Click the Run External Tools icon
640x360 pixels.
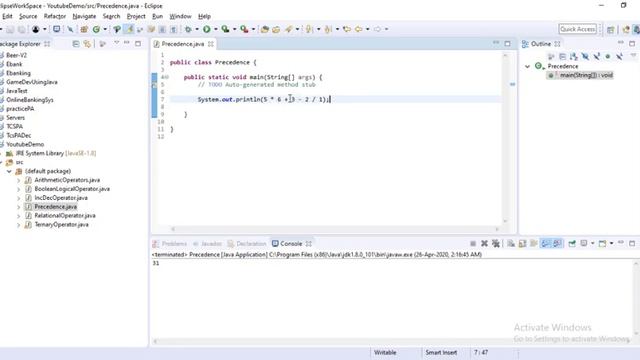coord(244,29)
